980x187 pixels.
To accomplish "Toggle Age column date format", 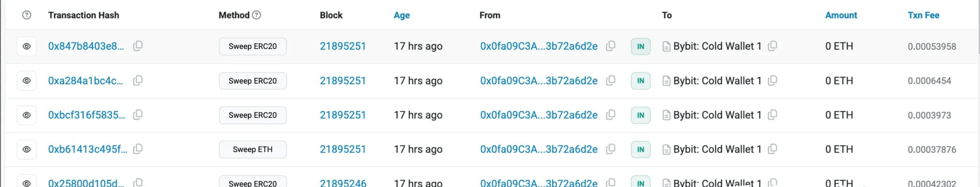I will pos(402,15).
